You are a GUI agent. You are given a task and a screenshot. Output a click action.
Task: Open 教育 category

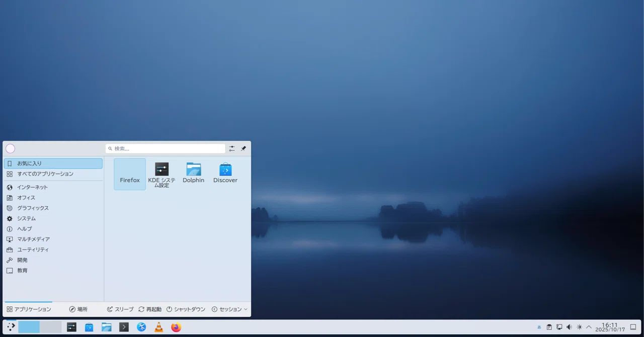pyautogui.click(x=53, y=270)
